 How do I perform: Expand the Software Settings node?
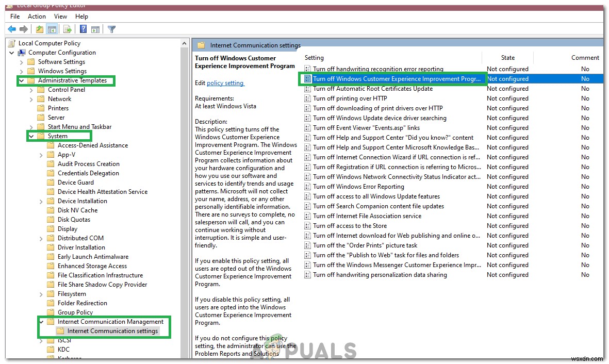tap(21, 62)
